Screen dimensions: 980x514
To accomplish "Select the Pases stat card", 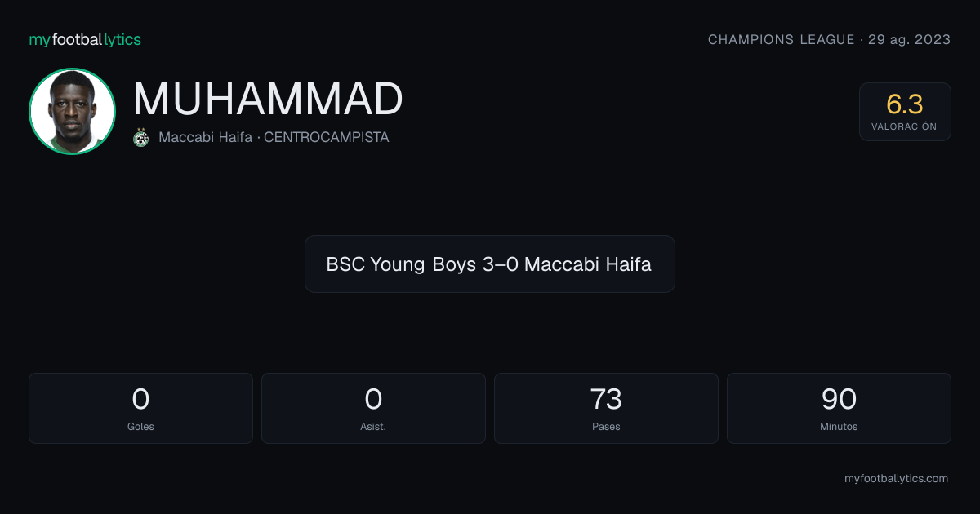I will click(606, 408).
